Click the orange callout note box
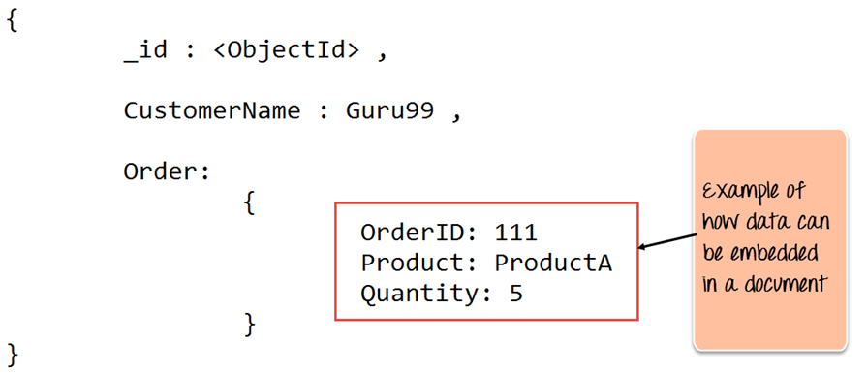Viewport: 868px width, 373px height. [770, 240]
